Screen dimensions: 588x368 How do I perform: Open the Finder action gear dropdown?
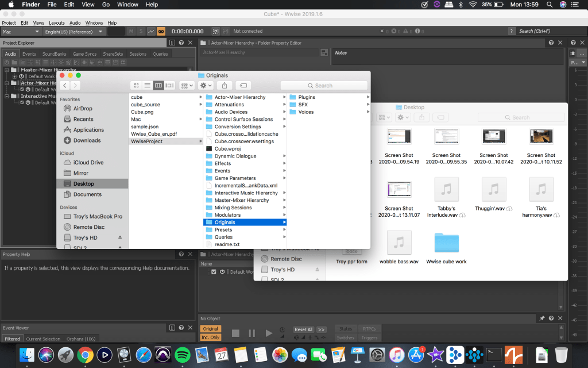coord(206,85)
